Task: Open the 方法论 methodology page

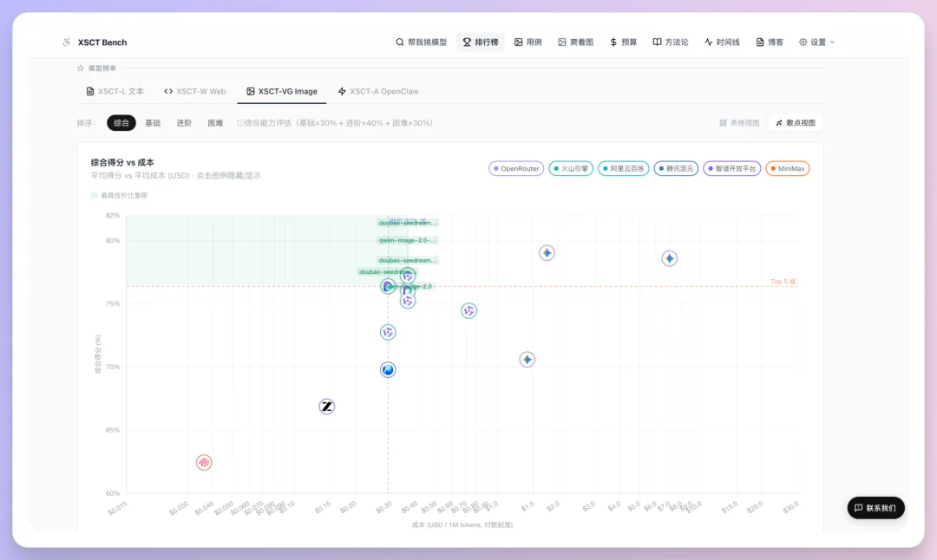Action: (x=670, y=42)
